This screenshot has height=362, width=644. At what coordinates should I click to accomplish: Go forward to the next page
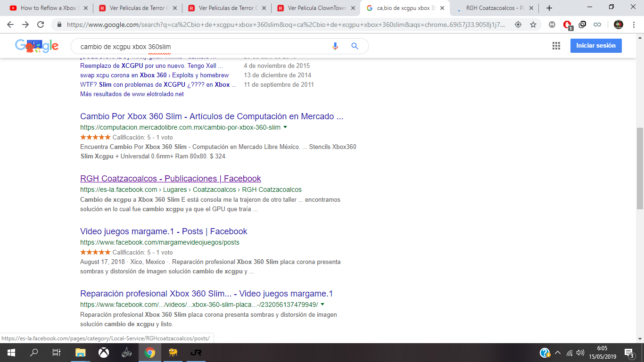click(x=25, y=25)
